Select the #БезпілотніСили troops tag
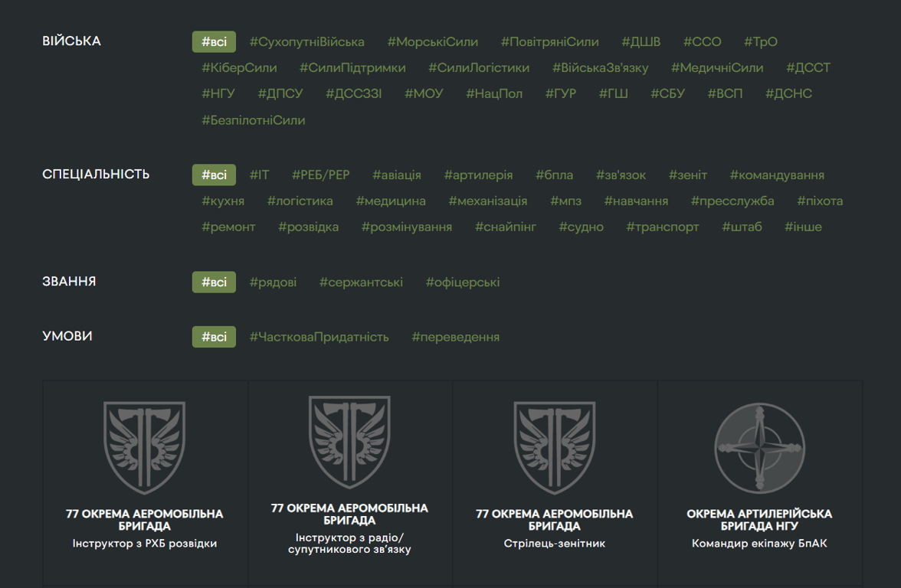The height and width of the screenshot is (588, 901). click(253, 120)
